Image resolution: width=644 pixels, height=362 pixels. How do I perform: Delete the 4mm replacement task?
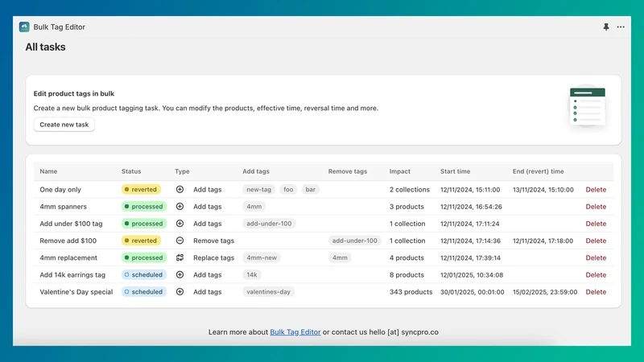(x=596, y=257)
